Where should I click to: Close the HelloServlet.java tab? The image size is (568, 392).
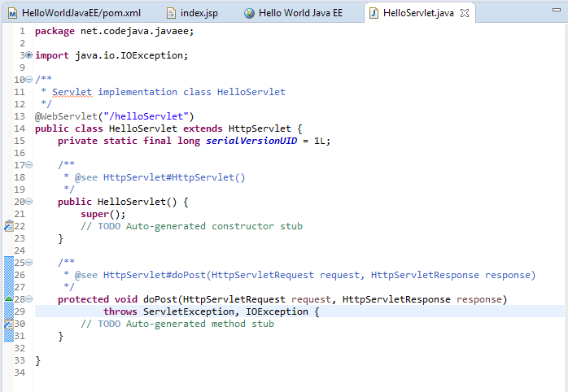465,13
